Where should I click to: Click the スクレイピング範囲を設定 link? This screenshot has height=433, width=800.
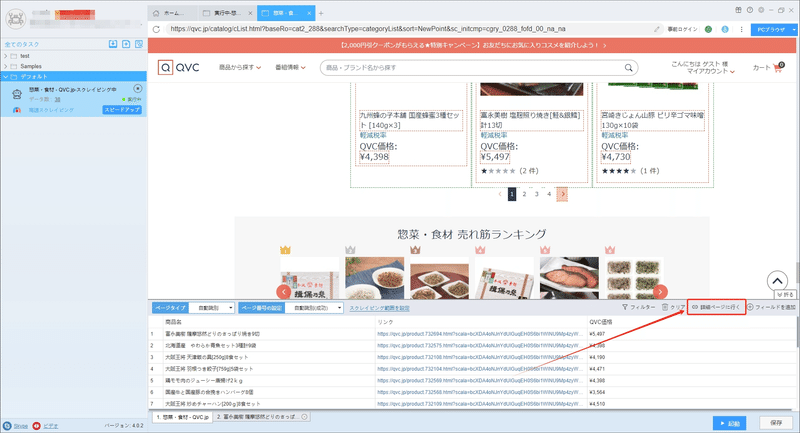379,308
